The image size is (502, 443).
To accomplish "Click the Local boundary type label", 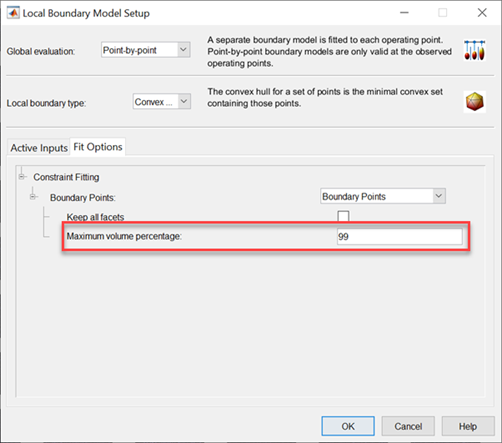I will tap(46, 103).
